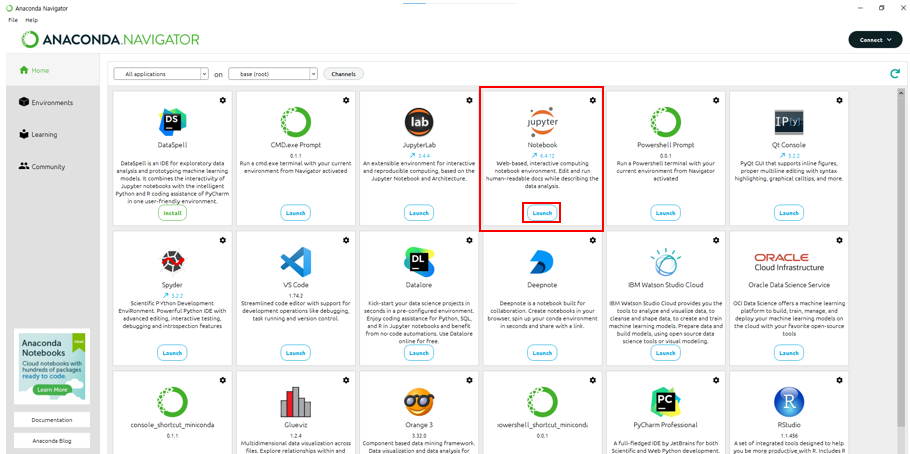The height and width of the screenshot is (454, 910).
Task: Open settings gear on IBM Watson Studio card
Action: [716, 240]
